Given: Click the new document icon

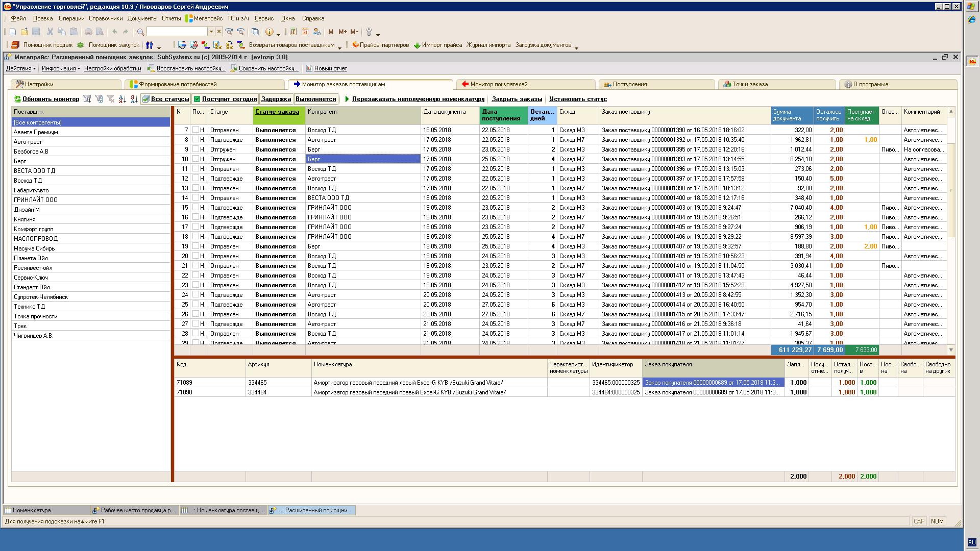Looking at the screenshot, I should pyautogui.click(x=13, y=32).
